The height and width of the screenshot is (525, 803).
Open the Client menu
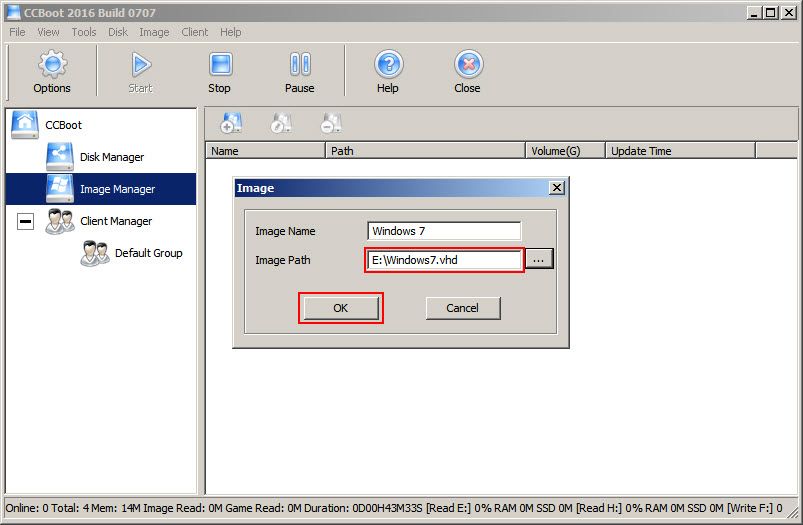click(195, 32)
